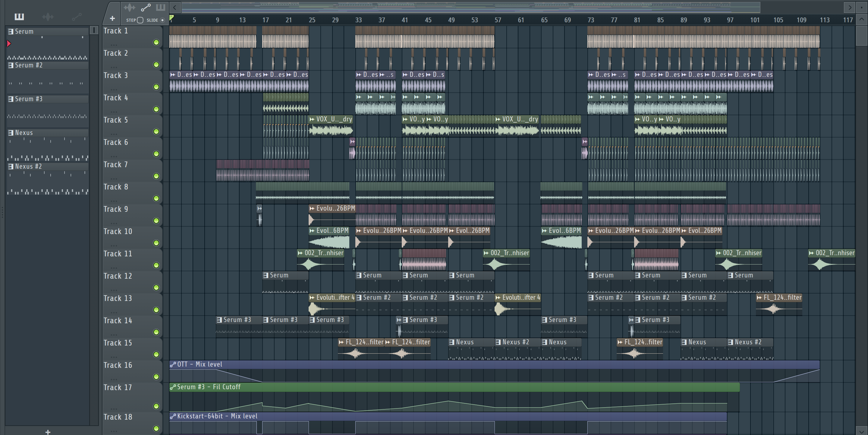Mute Track 16 using its green light

156,377
